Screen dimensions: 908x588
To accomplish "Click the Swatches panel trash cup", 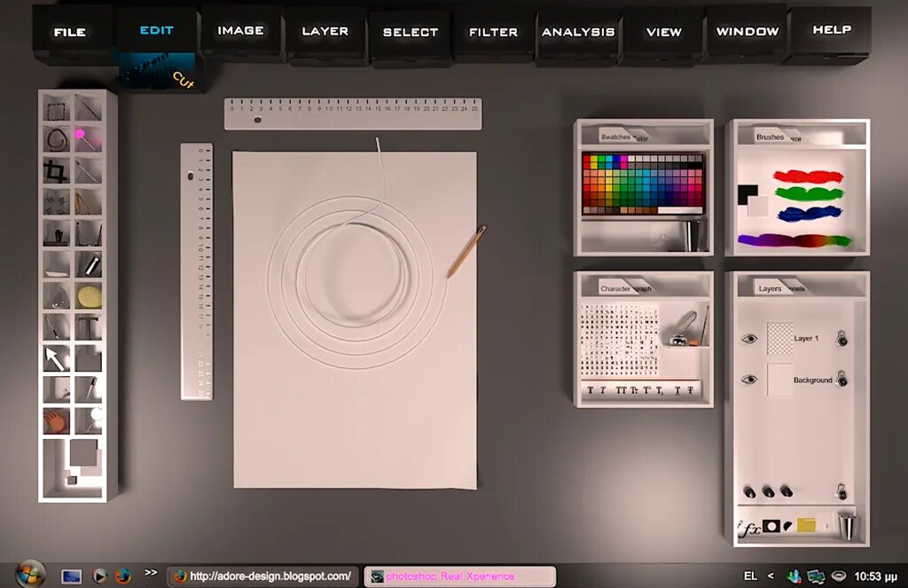I will pyautogui.click(x=693, y=235).
